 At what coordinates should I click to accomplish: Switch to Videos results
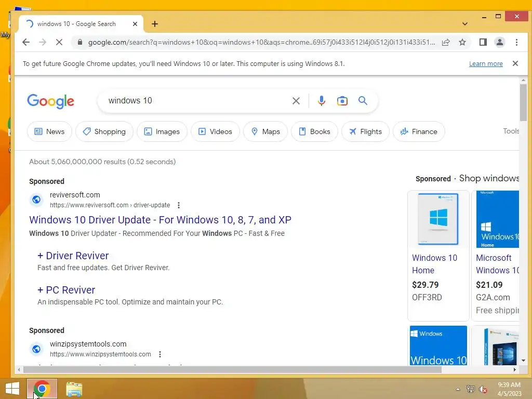point(215,131)
